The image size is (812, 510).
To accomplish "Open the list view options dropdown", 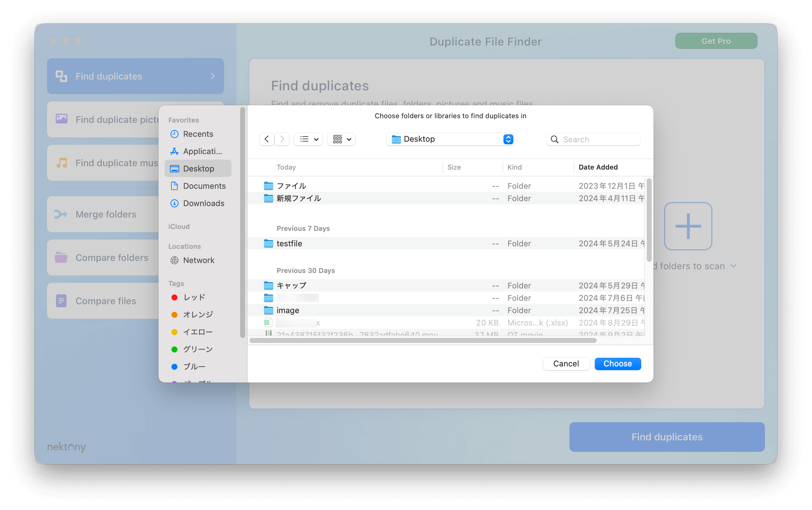I will pos(309,139).
